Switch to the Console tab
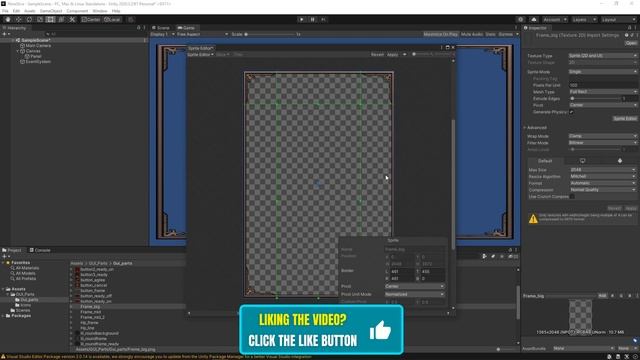The image size is (640, 360). 40,250
